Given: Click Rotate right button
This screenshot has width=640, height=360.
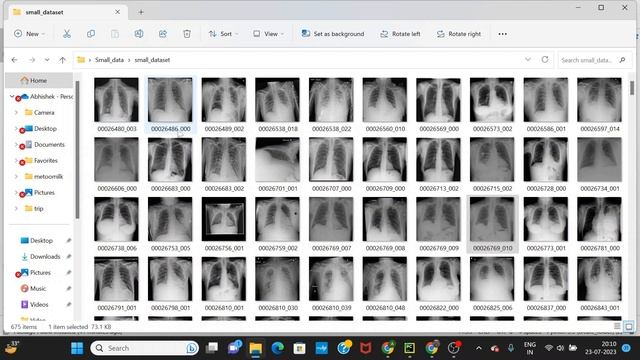Looking at the screenshot, I should coord(458,34).
